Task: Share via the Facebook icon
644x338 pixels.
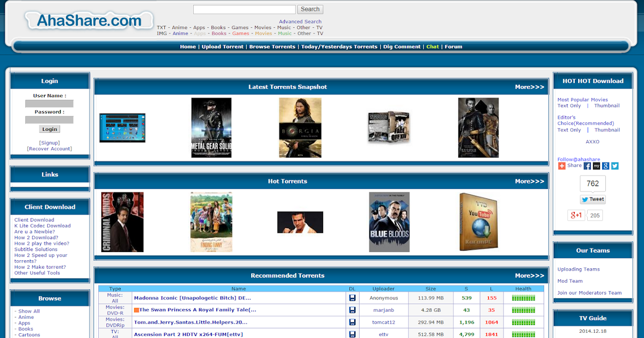Action: point(587,166)
